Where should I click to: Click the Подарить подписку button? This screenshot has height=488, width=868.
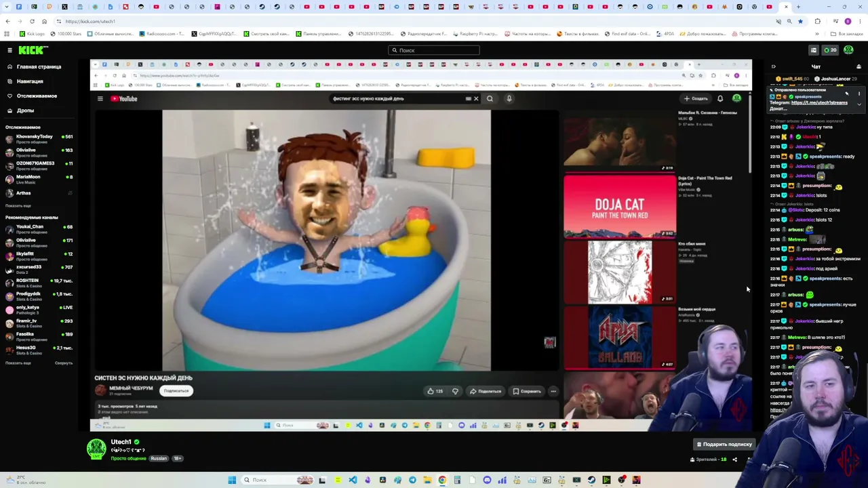(724, 445)
